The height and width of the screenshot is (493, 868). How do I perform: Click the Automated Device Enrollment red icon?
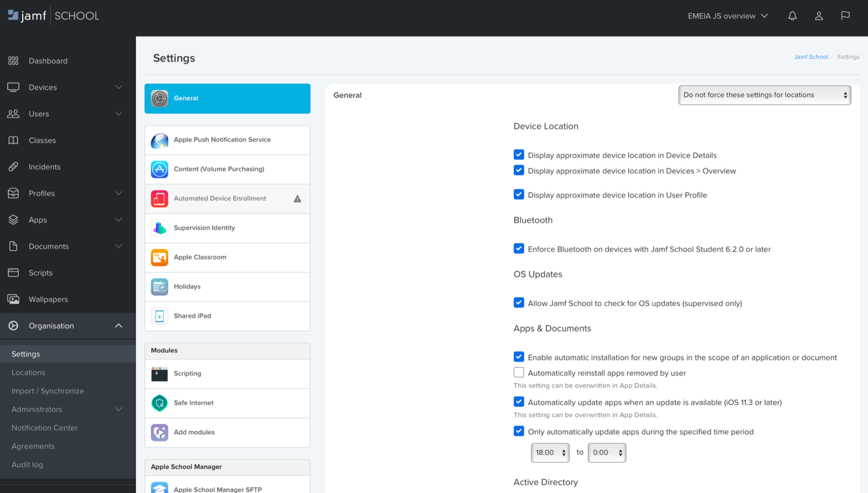160,198
